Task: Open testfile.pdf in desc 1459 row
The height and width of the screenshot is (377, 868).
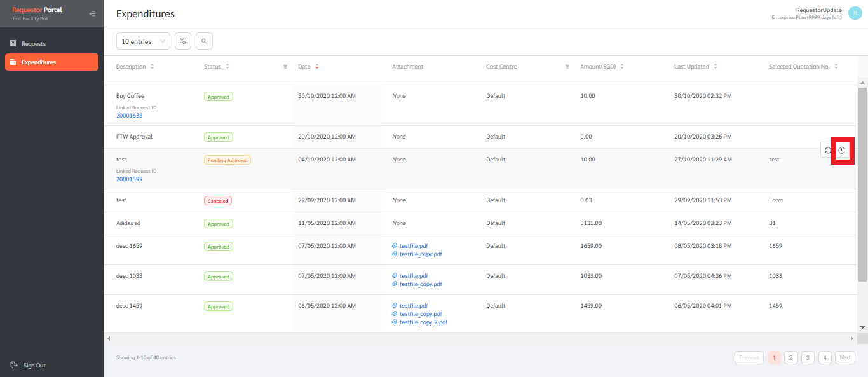Action: [414, 306]
